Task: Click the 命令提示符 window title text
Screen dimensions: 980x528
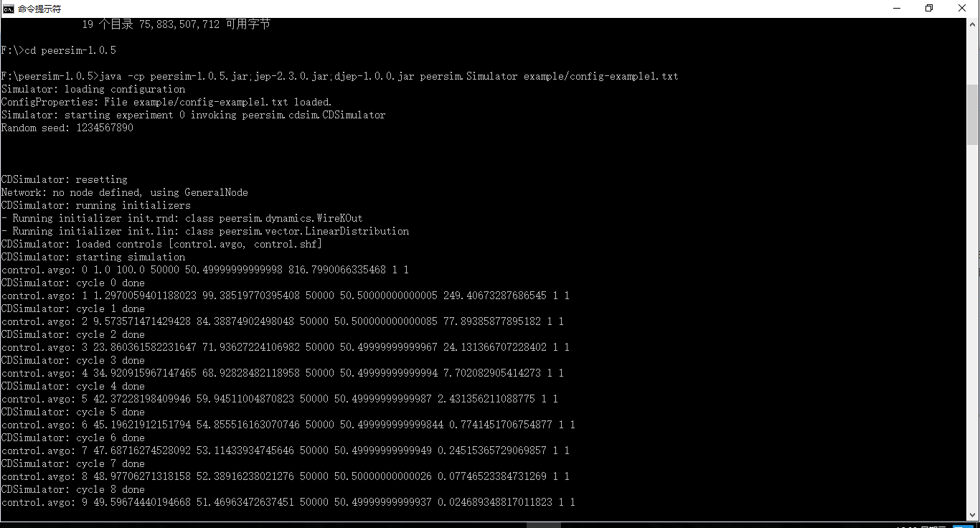Action: point(39,9)
